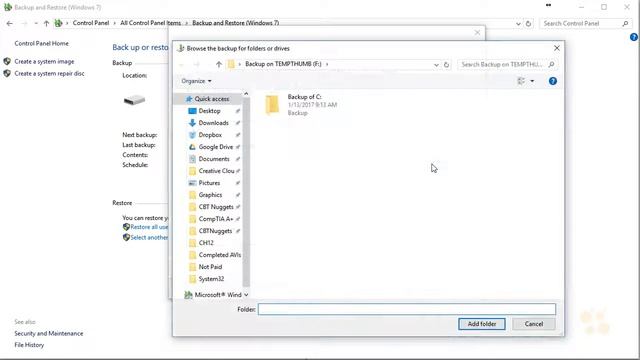This screenshot has width=640, height=360.
Task: Go up one level in dialog
Action: pyautogui.click(x=219, y=64)
